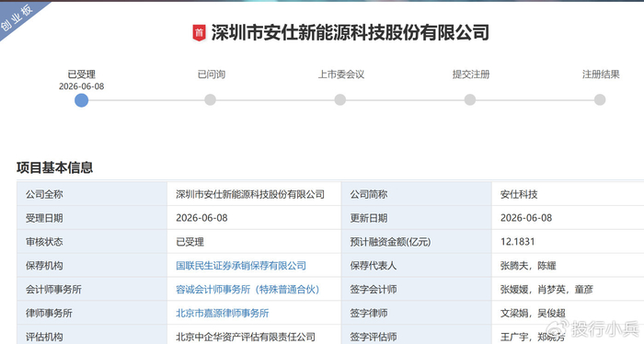This screenshot has height=344, width=644.
Task: Click the 项目基本信息 section heading
Action: click(x=54, y=167)
